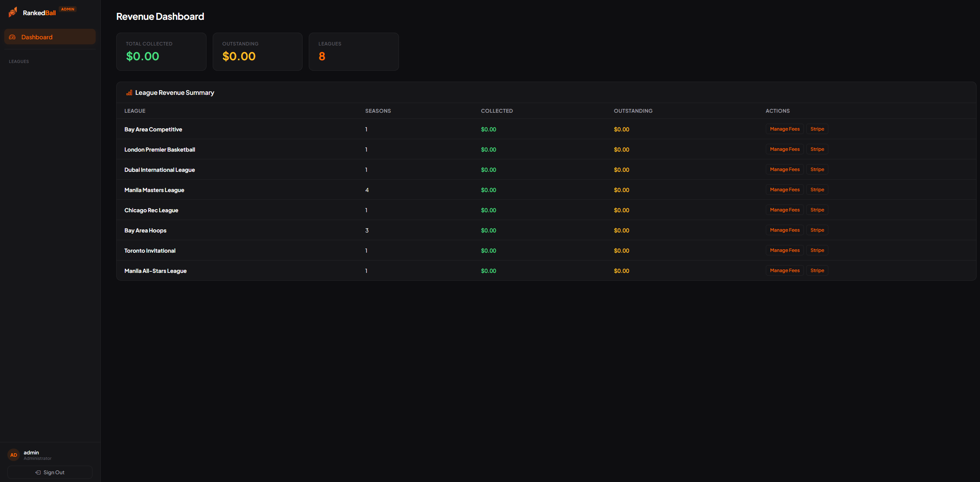
Task: Click the Manila Masters League name
Action: point(154,190)
